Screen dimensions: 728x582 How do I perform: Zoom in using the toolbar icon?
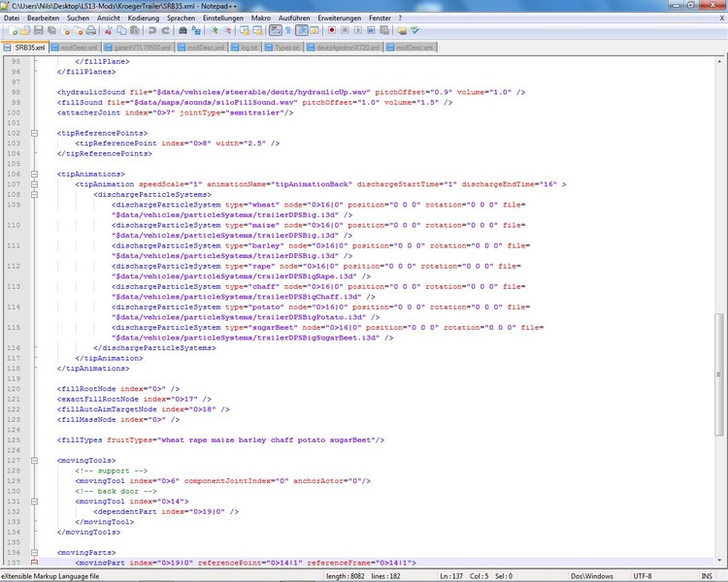[x=214, y=31]
